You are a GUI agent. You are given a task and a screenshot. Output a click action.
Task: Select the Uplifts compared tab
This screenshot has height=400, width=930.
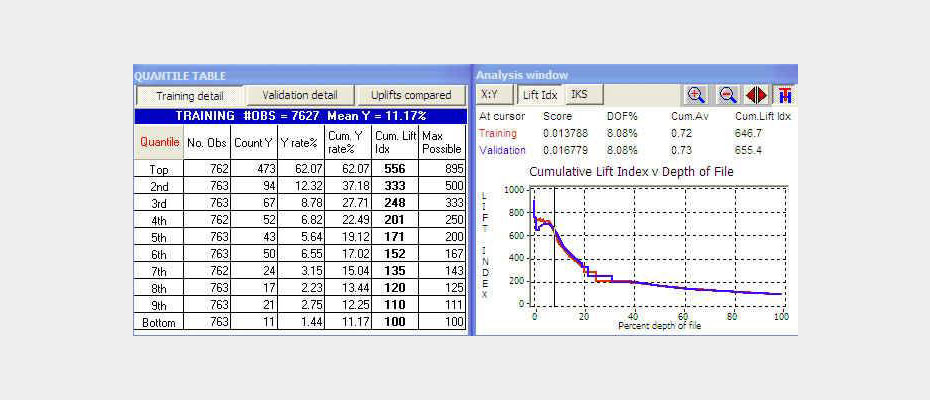[x=411, y=96]
